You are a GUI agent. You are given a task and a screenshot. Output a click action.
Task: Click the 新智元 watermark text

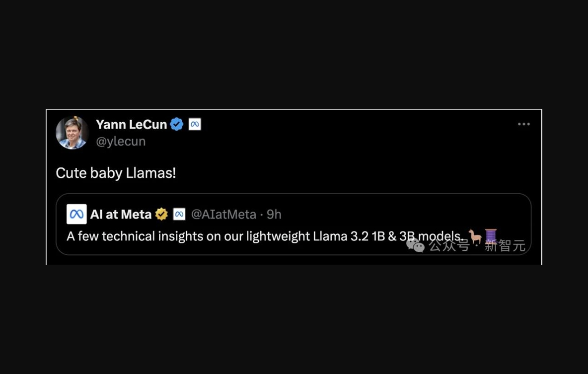click(x=505, y=246)
